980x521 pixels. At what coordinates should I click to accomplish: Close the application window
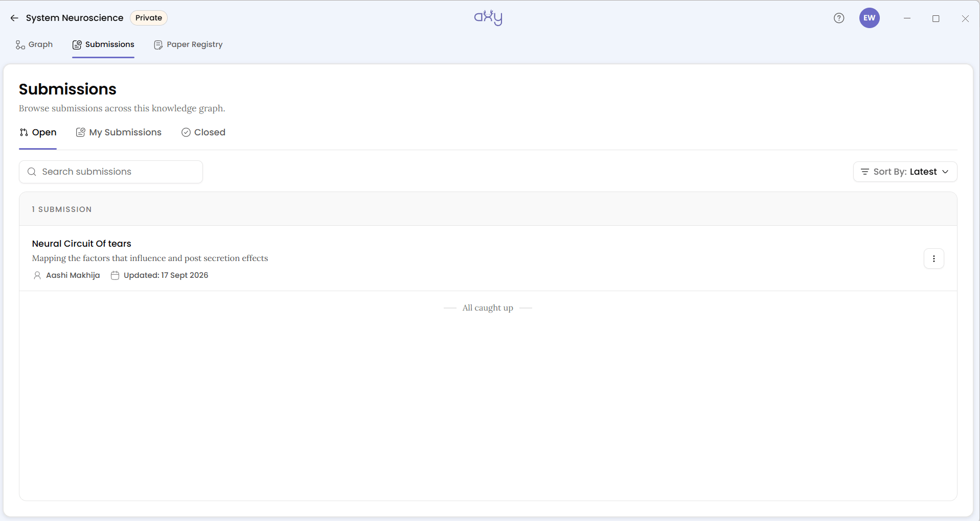[x=965, y=18]
